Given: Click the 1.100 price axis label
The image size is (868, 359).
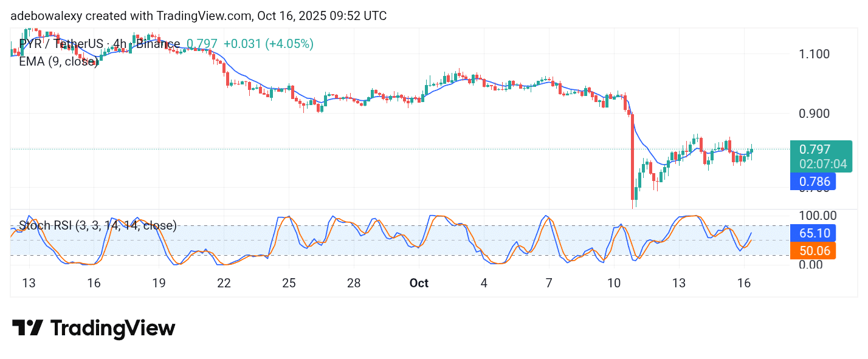Looking at the screenshot, I should point(815,54).
